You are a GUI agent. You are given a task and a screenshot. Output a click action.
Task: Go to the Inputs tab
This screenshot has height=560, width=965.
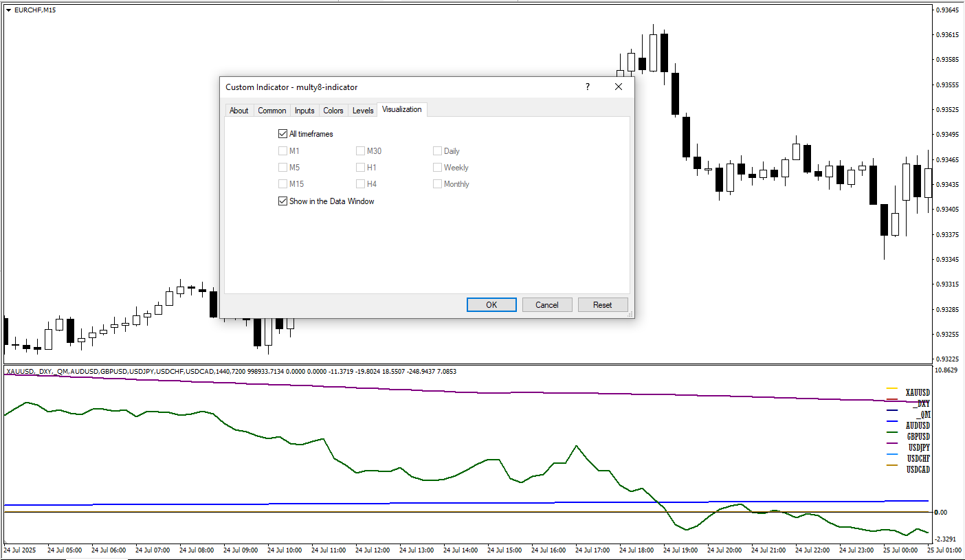(304, 111)
